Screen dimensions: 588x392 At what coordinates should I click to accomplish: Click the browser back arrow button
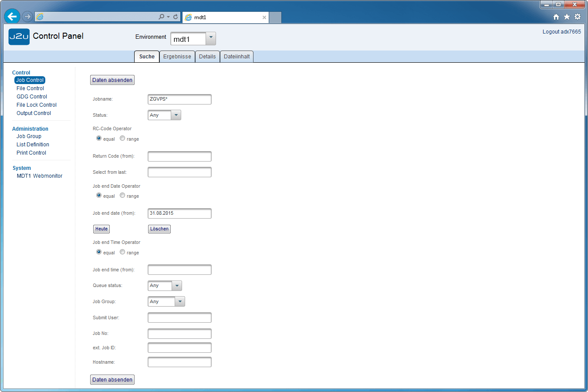tap(12, 17)
